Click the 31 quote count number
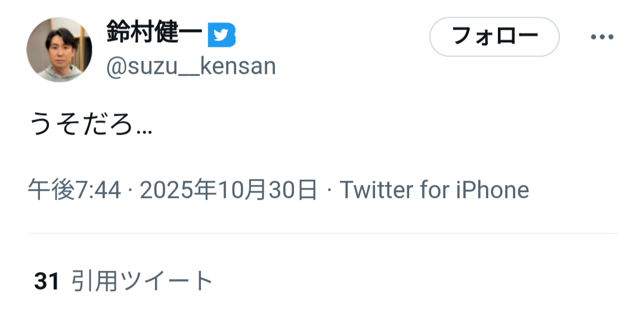The image size is (644, 312). pyautogui.click(x=47, y=281)
